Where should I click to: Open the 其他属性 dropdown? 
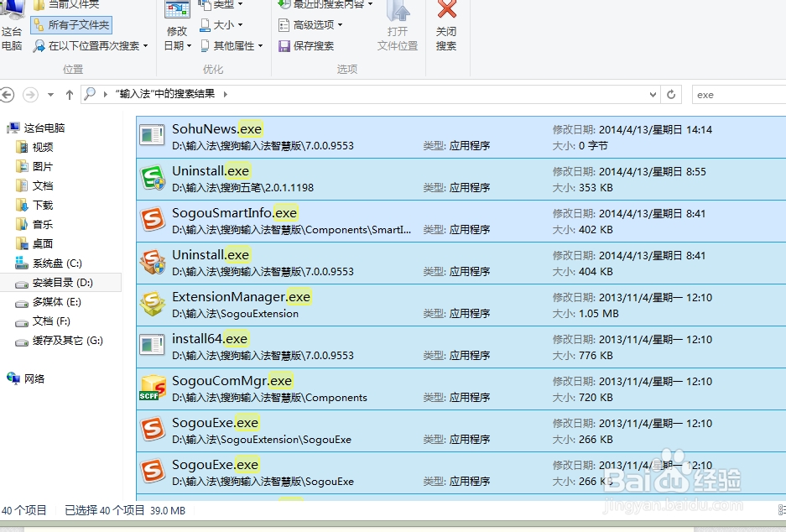point(232,46)
